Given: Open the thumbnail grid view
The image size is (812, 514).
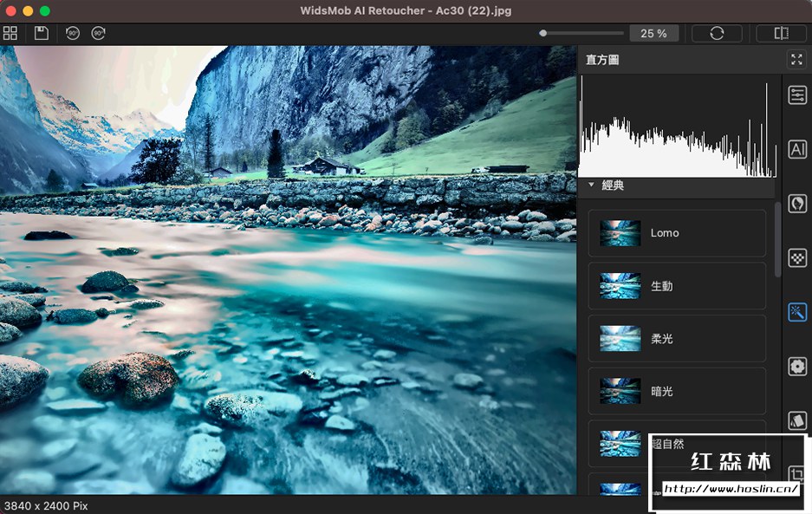Looking at the screenshot, I should point(10,33).
